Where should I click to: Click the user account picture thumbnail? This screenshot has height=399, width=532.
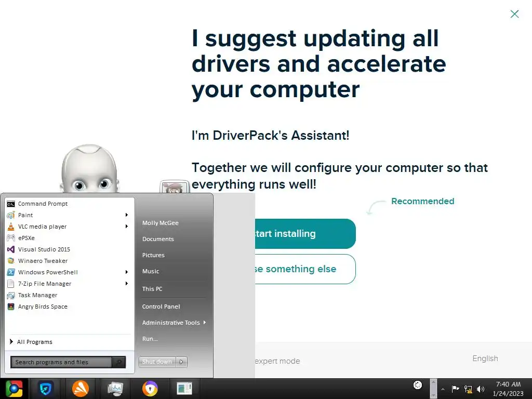tap(175, 187)
